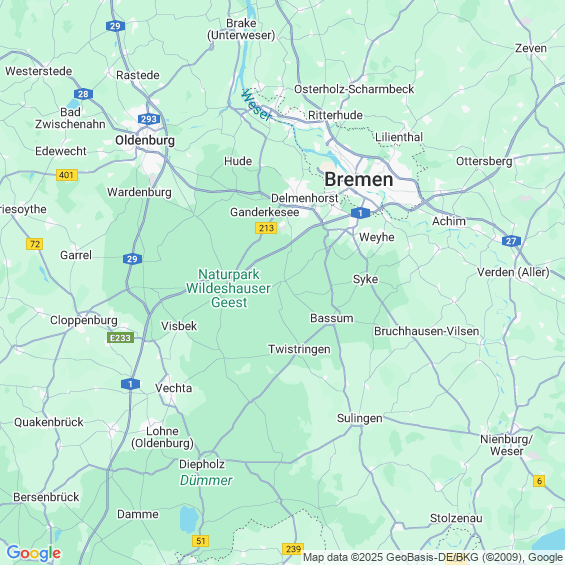Image resolution: width=565 pixels, height=565 pixels.
Task: Click the 293 highway shield above Oldenburg
Action: tap(149, 119)
